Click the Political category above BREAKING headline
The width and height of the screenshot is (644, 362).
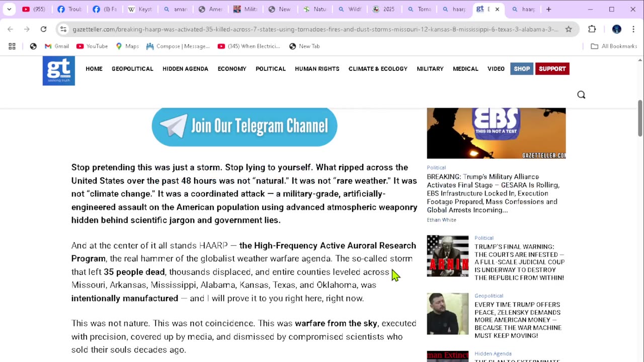point(436,167)
